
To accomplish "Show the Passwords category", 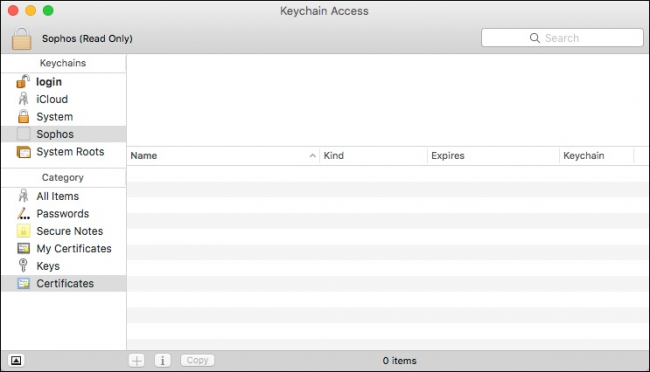I will [x=64, y=214].
